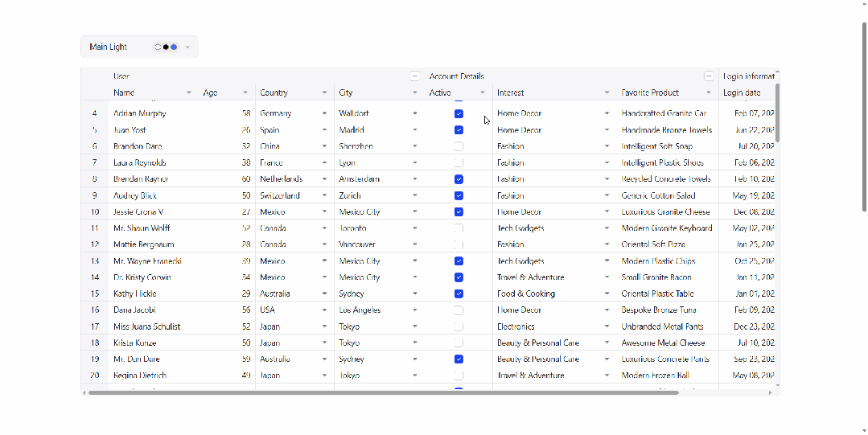Sort by the Login date column header
This screenshot has width=868, height=435.
tap(742, 92)
